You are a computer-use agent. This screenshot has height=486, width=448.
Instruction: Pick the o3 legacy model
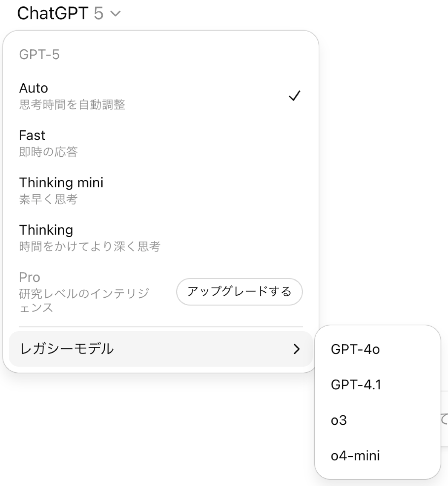pyautogui.click(x=339, y=420)
